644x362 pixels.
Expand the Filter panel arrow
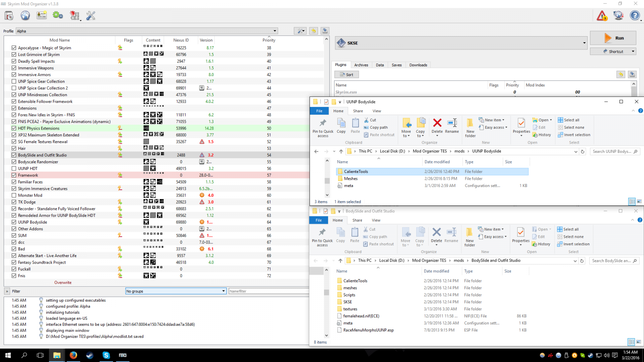click(x=7, y=291)
